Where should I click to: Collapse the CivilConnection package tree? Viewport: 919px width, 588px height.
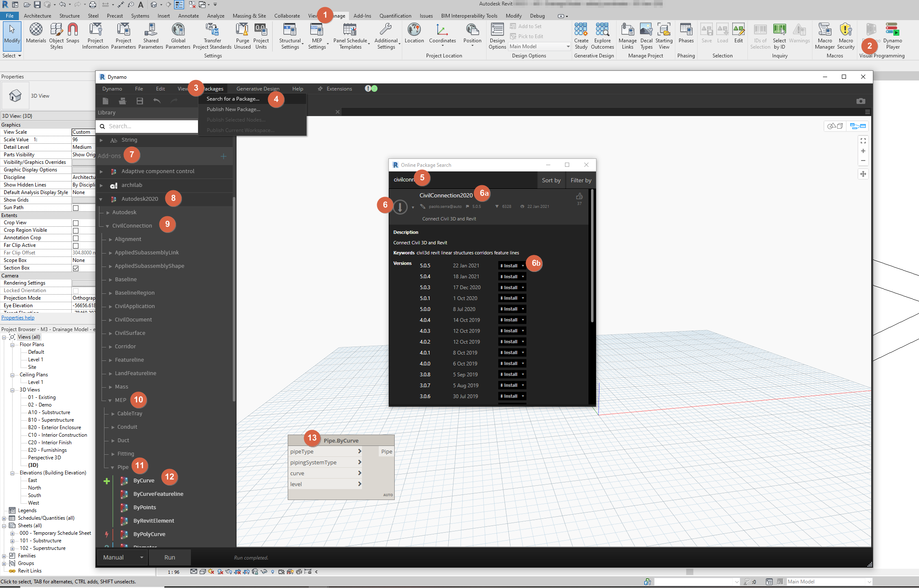(107, 225)
